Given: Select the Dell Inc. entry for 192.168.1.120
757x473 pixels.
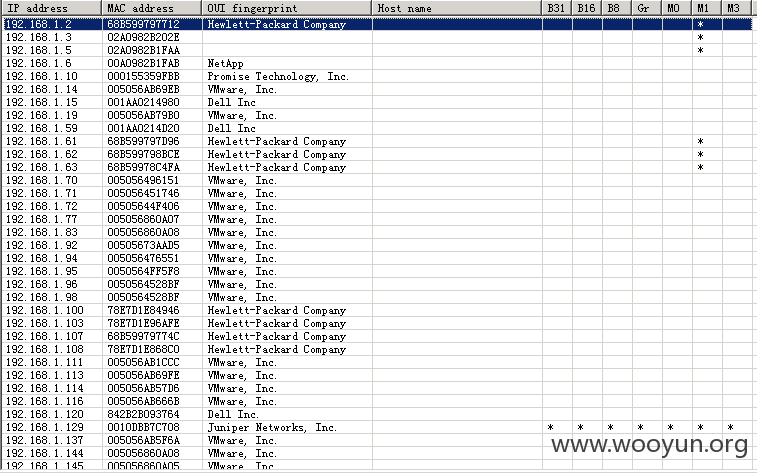Looking at the screenshot, I should pyautogui.click(x=233, y=415).
